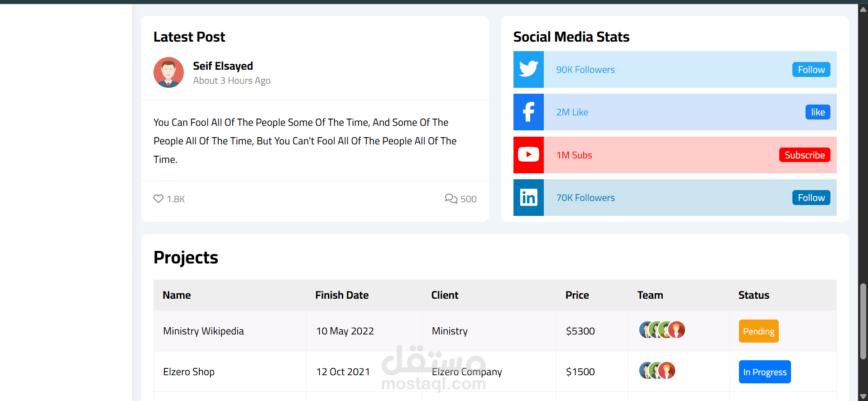Screen dimensions: 868x401
Task: Click the Latest Post heading
Action: (x=189, y=37)
